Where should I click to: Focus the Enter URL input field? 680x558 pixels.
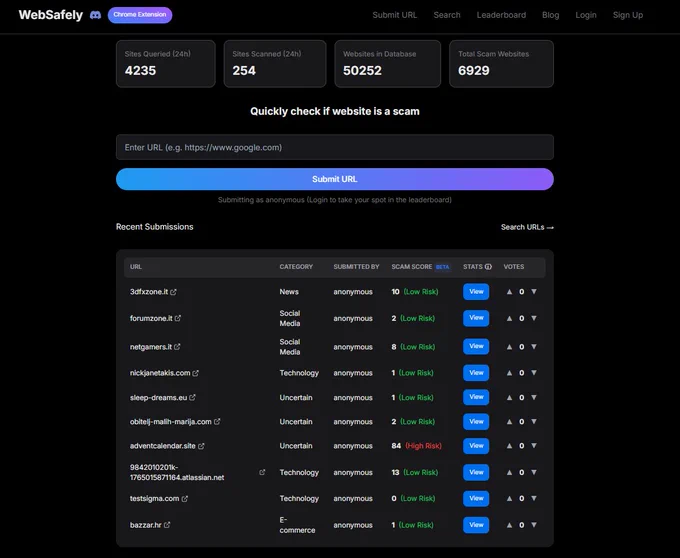click(334, 147)
